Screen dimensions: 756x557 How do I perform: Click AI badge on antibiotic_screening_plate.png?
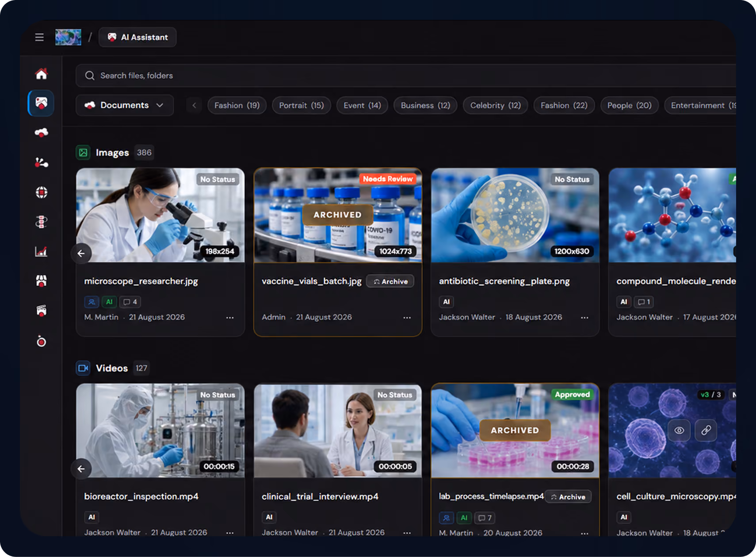(447, 302)
